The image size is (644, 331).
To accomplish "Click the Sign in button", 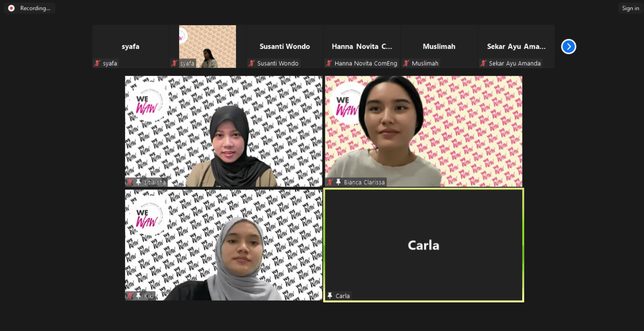I will click(x=630, y=8).
